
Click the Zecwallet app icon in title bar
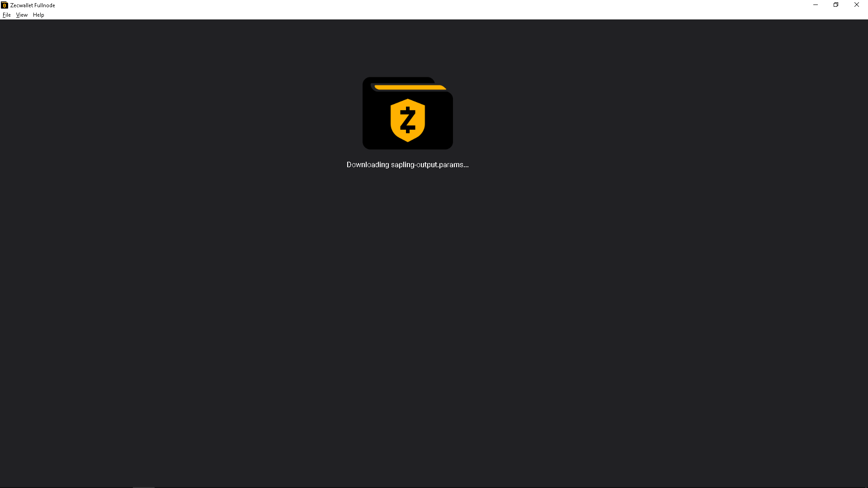click(5, 5)
